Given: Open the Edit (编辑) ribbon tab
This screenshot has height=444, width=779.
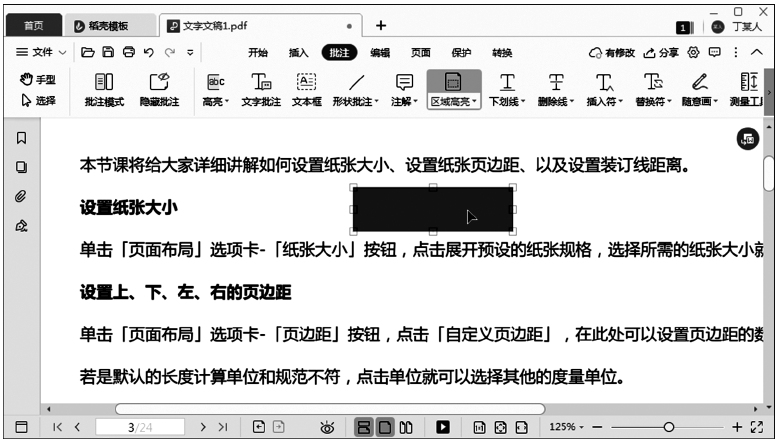Looking at the screenshot, I should tap(380, 53).
